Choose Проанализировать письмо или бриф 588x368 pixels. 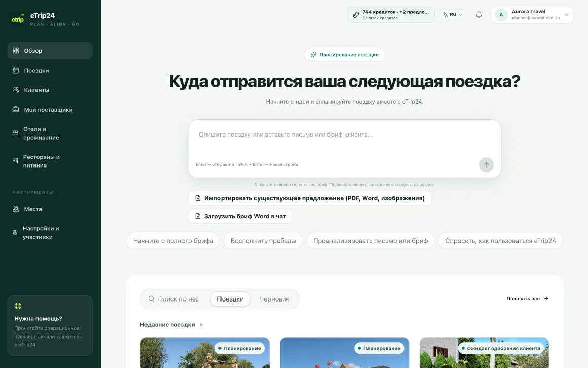pyautogui.click(x=371, y=241)
